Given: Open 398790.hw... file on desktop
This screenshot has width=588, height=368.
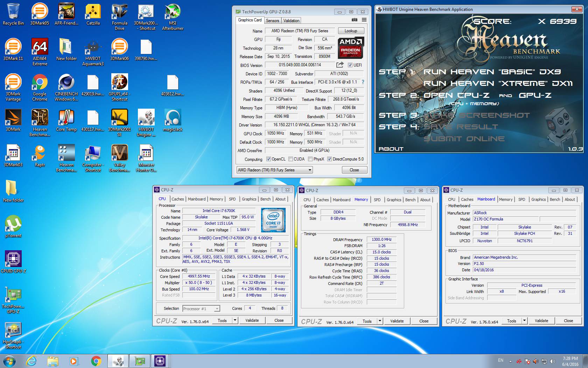Looking at the screenshot, I should pyautogui.click(x=146, y=49).
